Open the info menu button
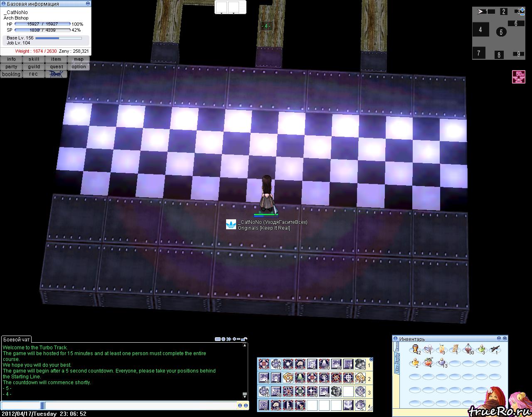The image size is (532, 417). pyautogui.click(x=11, y=59)
